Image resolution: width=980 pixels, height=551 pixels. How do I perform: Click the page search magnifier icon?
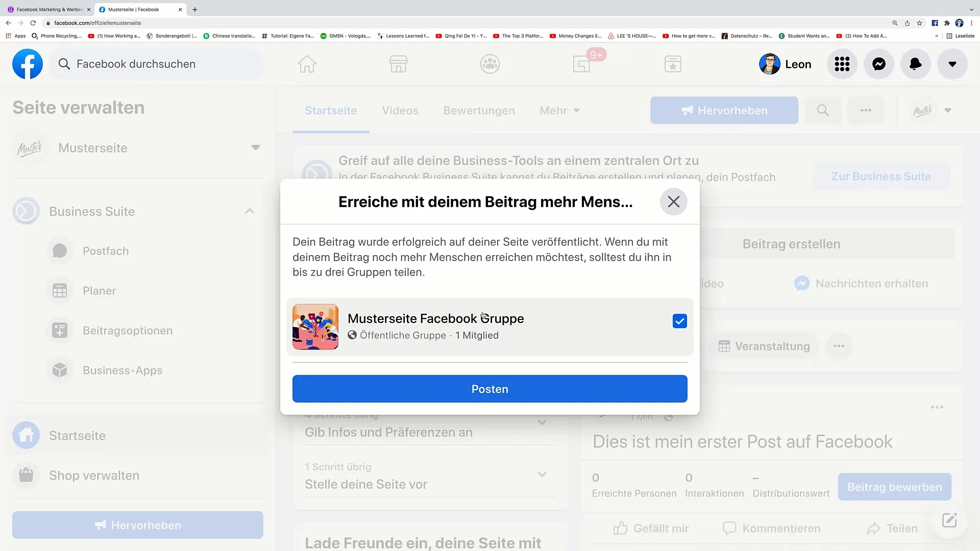point(823,111)
